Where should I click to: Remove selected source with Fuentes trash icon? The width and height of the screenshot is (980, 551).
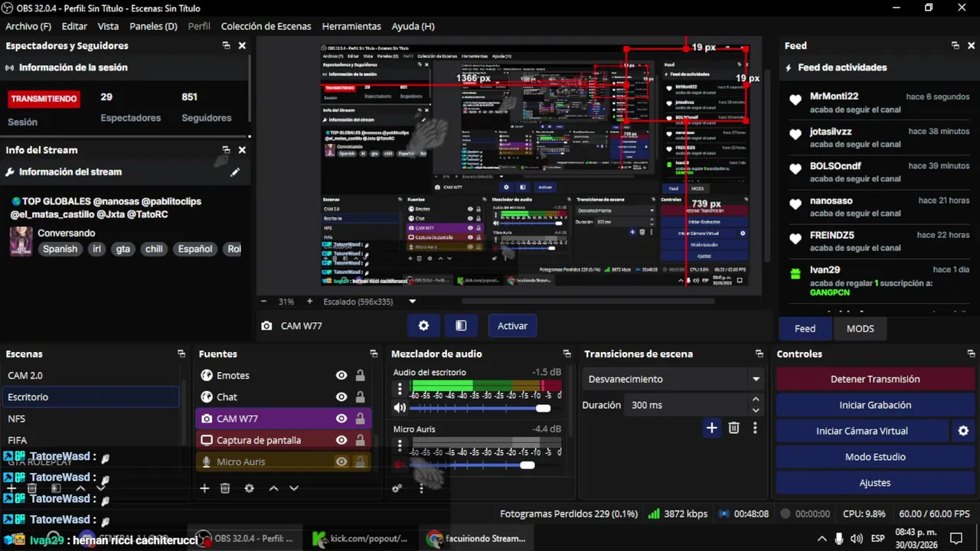coord(225,488)
